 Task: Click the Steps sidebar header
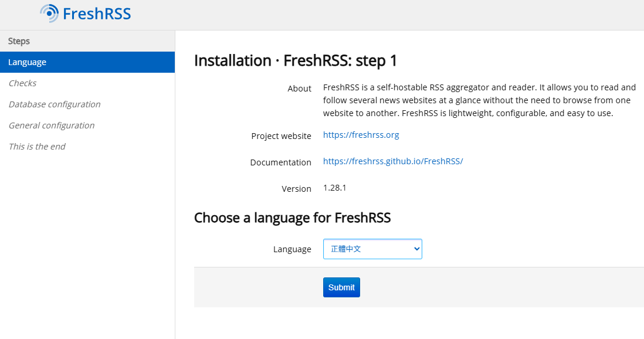click(19, 41)
